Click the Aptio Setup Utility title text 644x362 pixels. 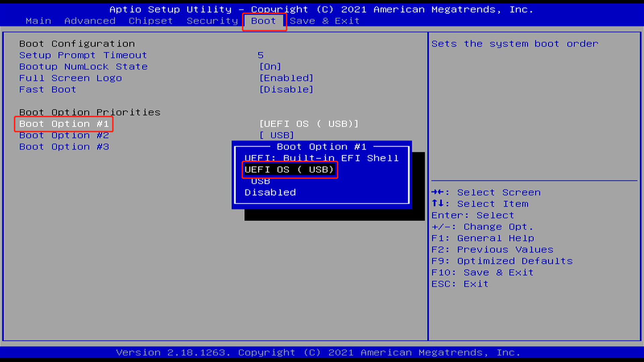[321, 9]
